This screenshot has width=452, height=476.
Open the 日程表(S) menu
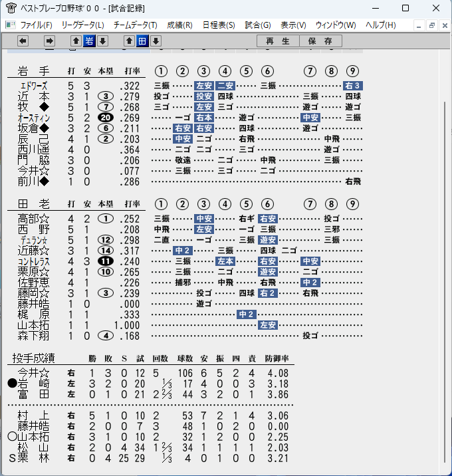coord(219,25)
